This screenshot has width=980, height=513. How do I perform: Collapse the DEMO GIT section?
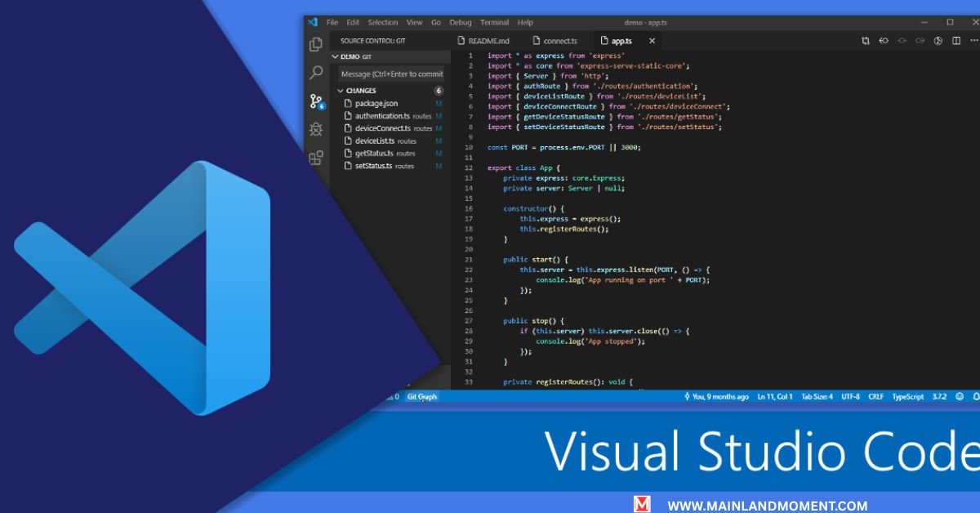click(335, 56)
